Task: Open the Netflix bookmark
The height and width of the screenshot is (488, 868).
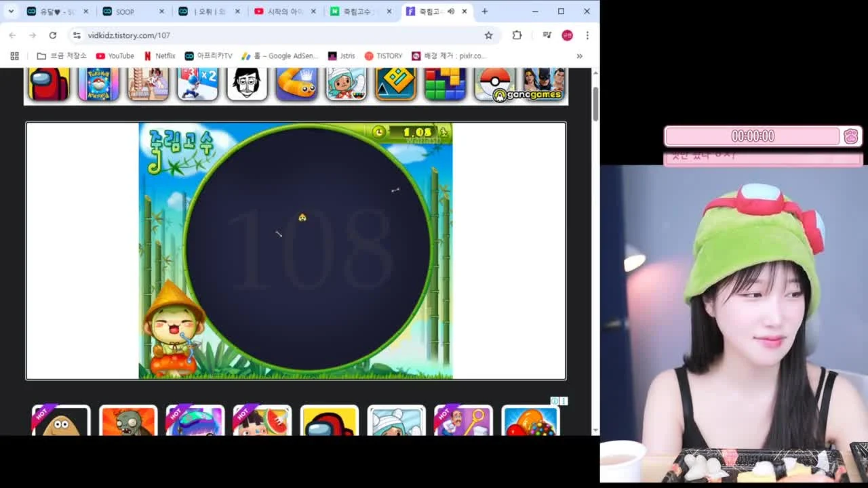Action: 159,56
